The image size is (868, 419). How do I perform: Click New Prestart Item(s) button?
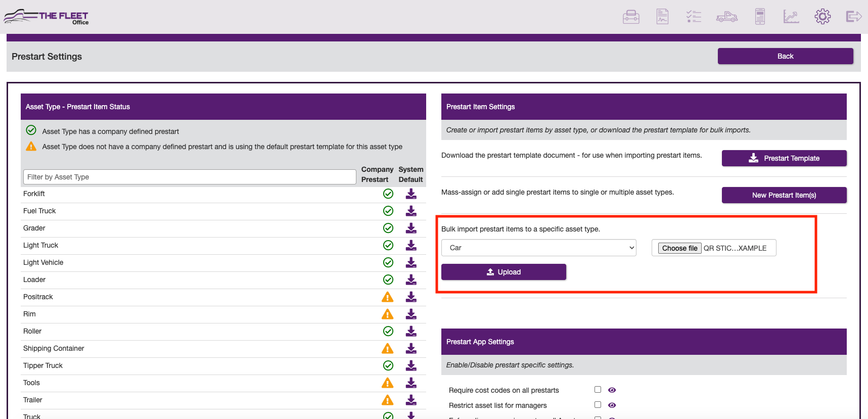point(784,195)
